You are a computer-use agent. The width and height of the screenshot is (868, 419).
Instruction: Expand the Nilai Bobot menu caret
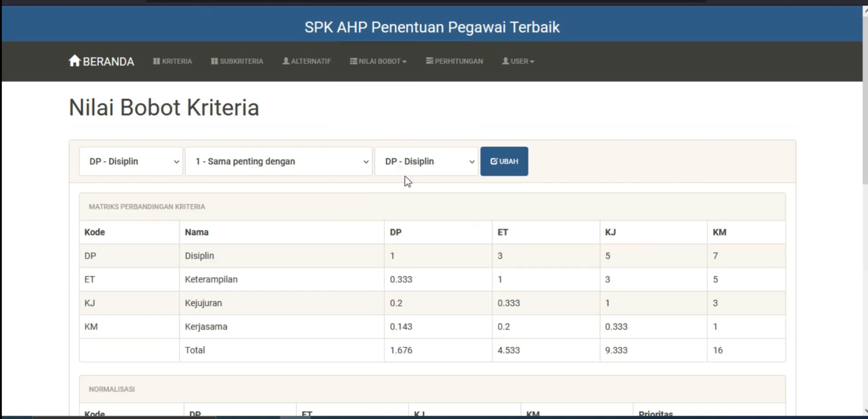[x=404, y=62]
